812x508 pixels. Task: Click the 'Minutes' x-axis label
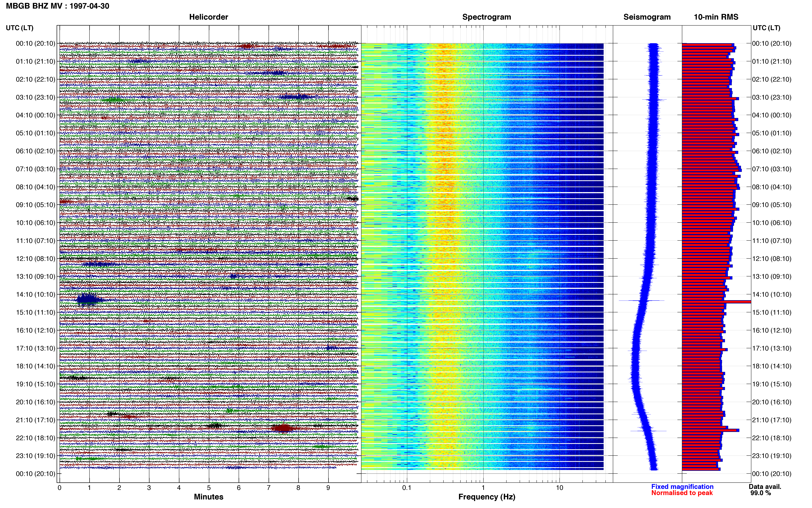[209, 497]
